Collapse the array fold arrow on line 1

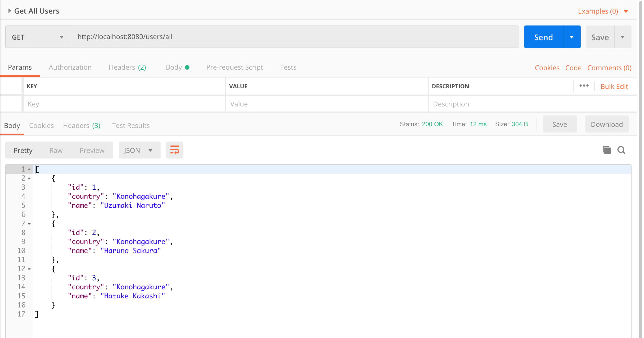point(29,169)
